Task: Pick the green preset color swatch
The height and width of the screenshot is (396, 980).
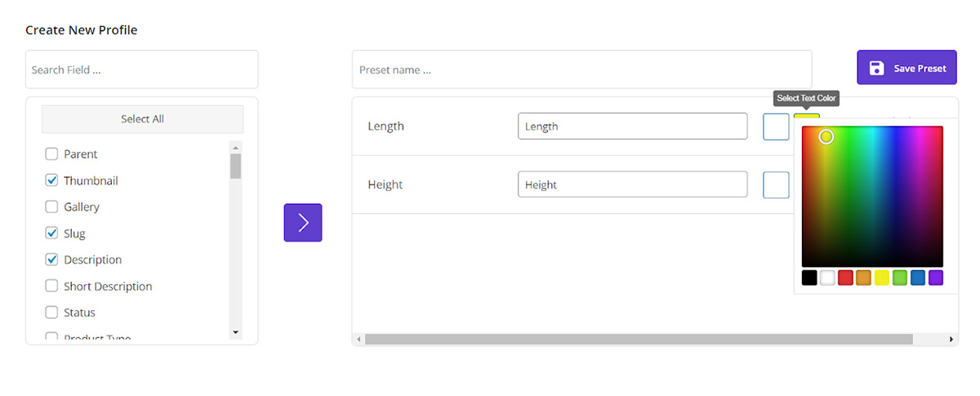Action: pyautogui.click(x=900, y=278)
